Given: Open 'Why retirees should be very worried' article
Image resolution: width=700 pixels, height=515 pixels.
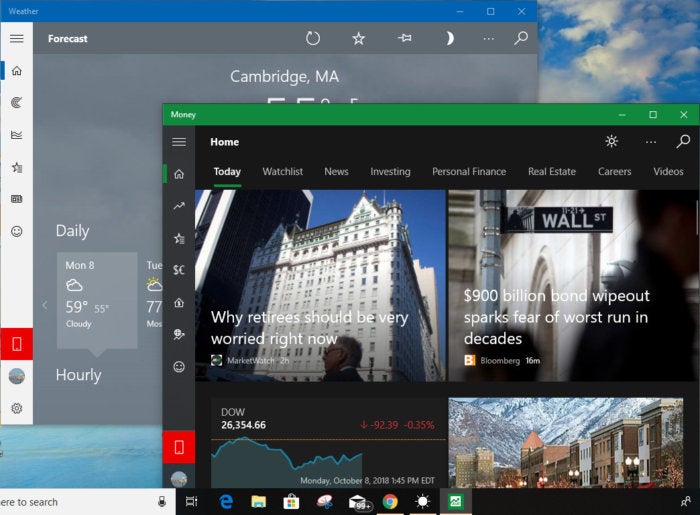Looking at the screenshot, I should click(x=320, y=286).
